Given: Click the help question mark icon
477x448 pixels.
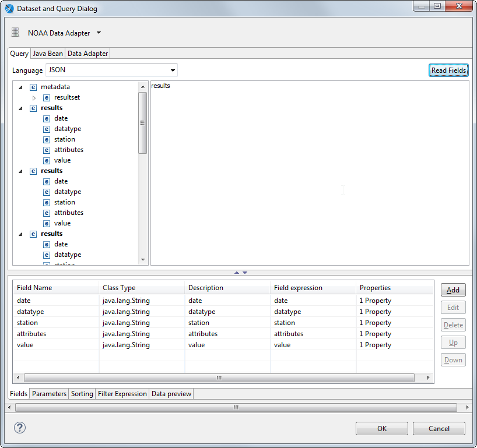Looking at the screenshot, I should click(20, 428).
